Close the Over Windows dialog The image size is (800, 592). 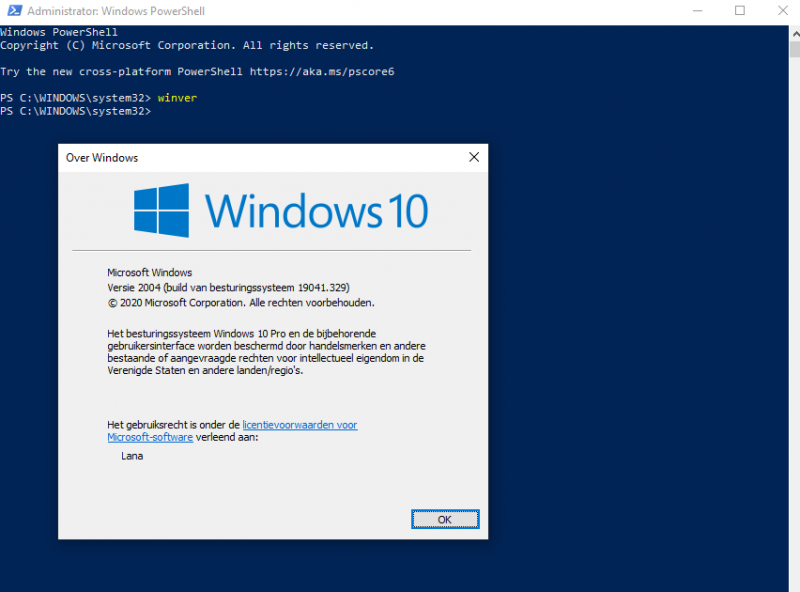[474, 157]
